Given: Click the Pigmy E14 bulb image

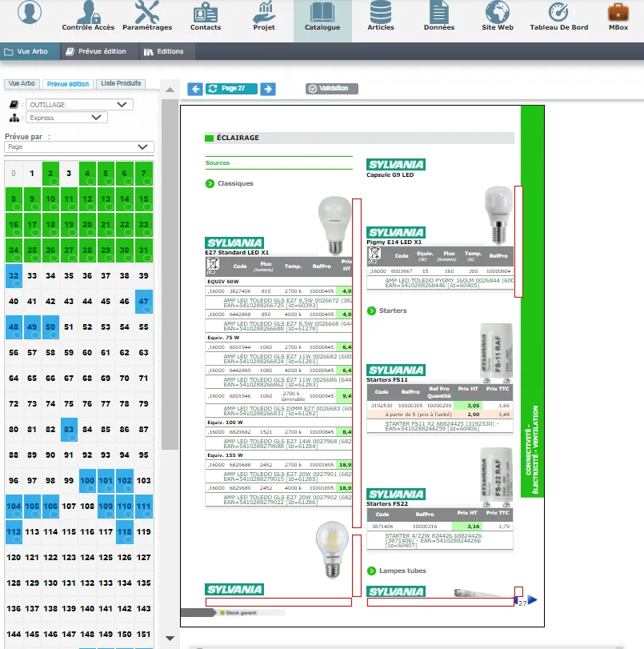Looking at the screenshot, I should pyautogui.click(x=498, y=215).
